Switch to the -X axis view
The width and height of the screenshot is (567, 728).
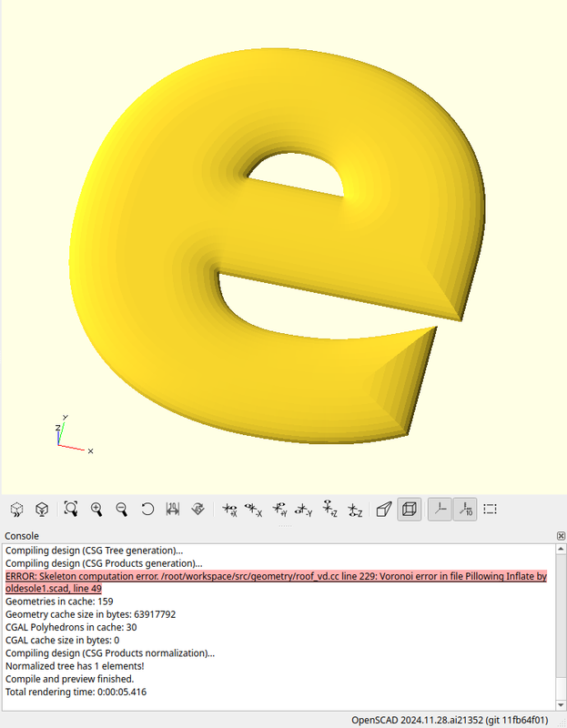[254, 510]
